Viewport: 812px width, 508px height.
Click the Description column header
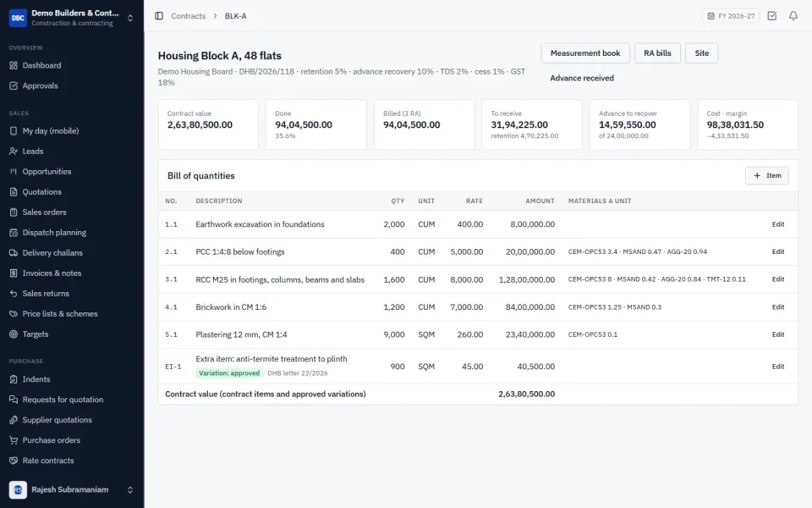218,202
